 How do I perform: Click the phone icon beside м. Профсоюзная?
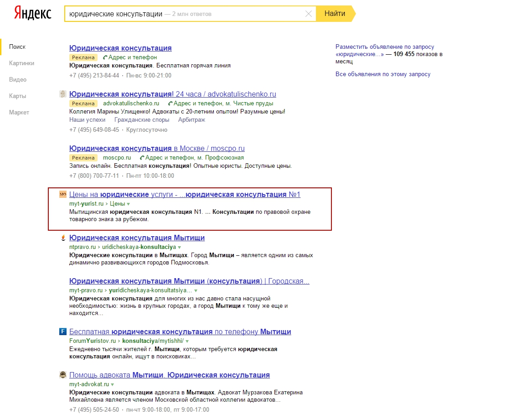click(x=142, y=158)
